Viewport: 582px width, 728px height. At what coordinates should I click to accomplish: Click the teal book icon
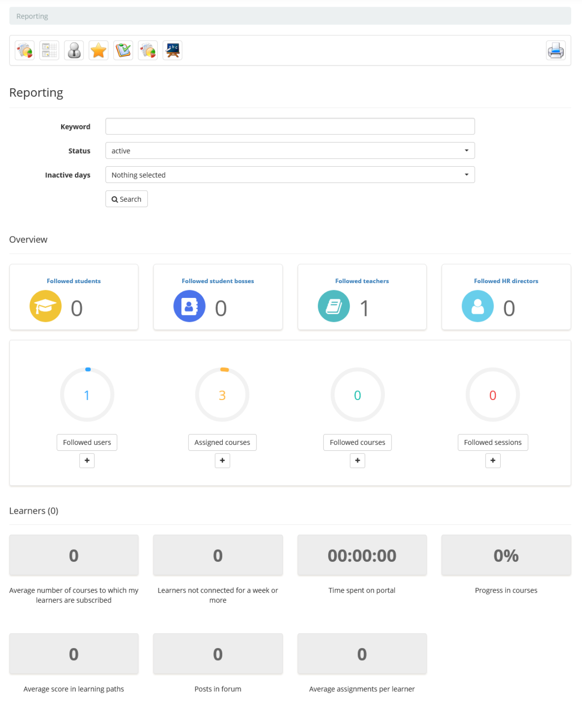334,306
